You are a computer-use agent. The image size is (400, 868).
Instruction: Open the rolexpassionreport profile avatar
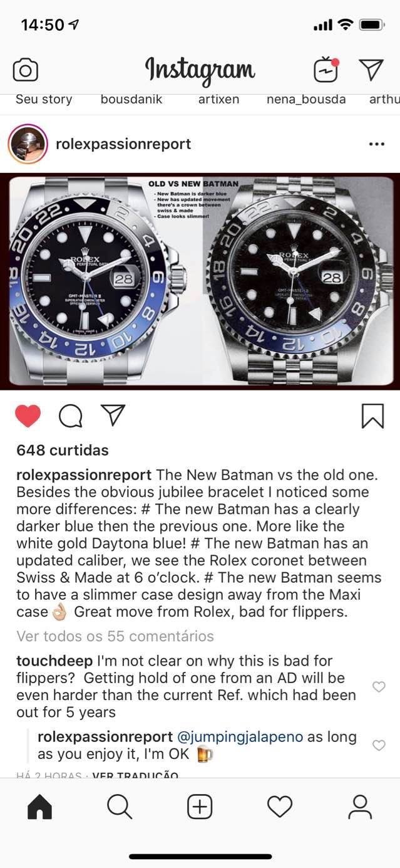[28, 144]
